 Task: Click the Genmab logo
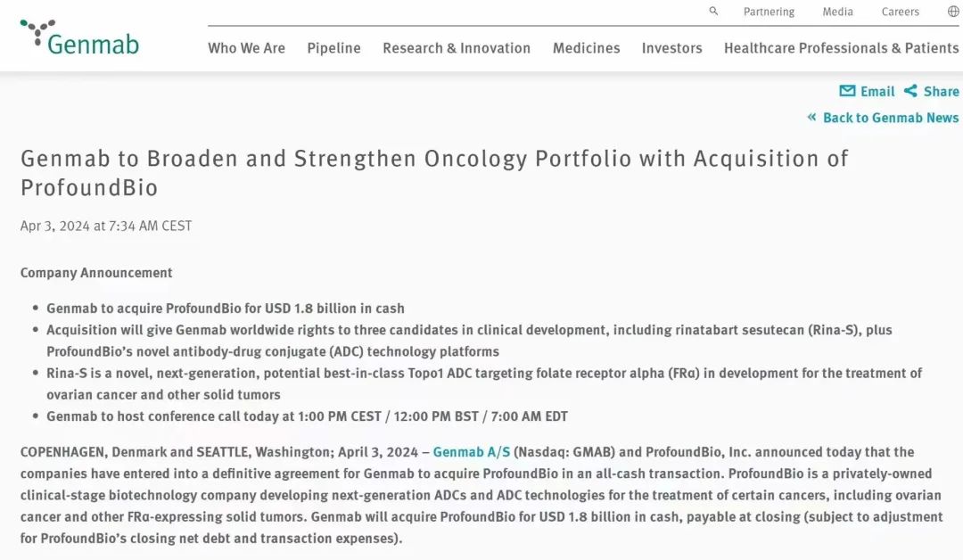coord(79,37)
